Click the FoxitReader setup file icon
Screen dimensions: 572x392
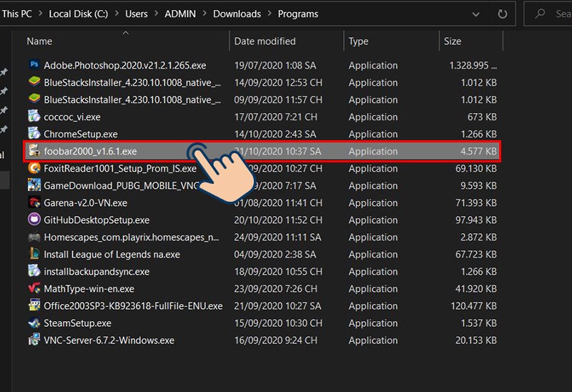click(x=34, y=168)
